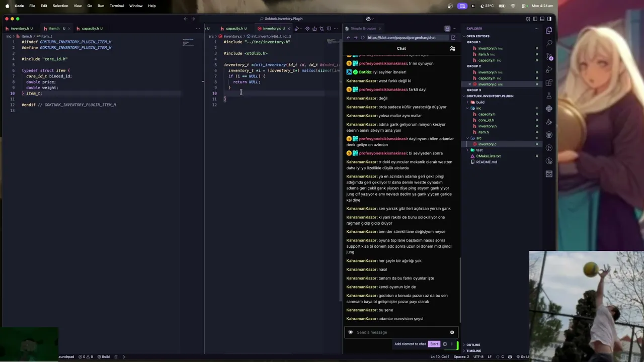Open the chat users list icon

(452, 49)
